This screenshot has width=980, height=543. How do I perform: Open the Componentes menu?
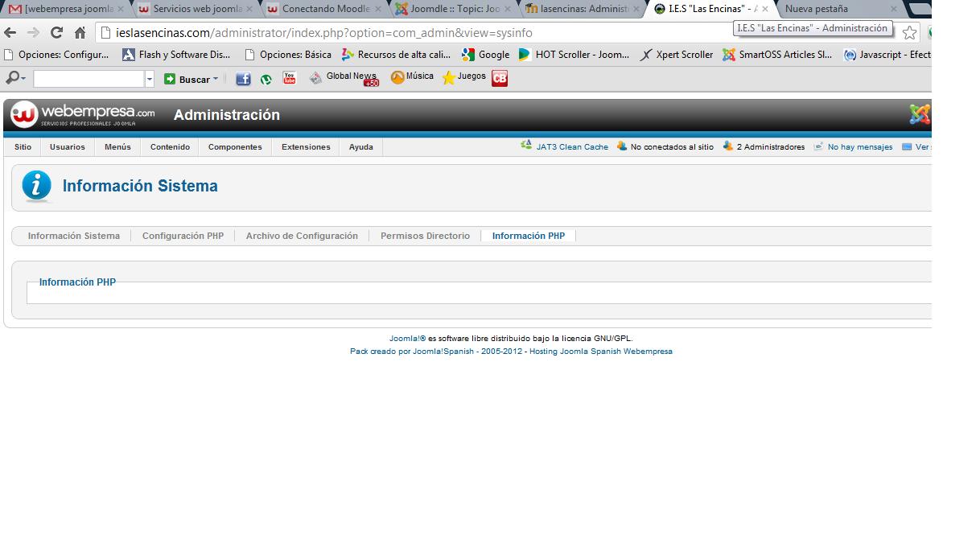tap(235, 147)
